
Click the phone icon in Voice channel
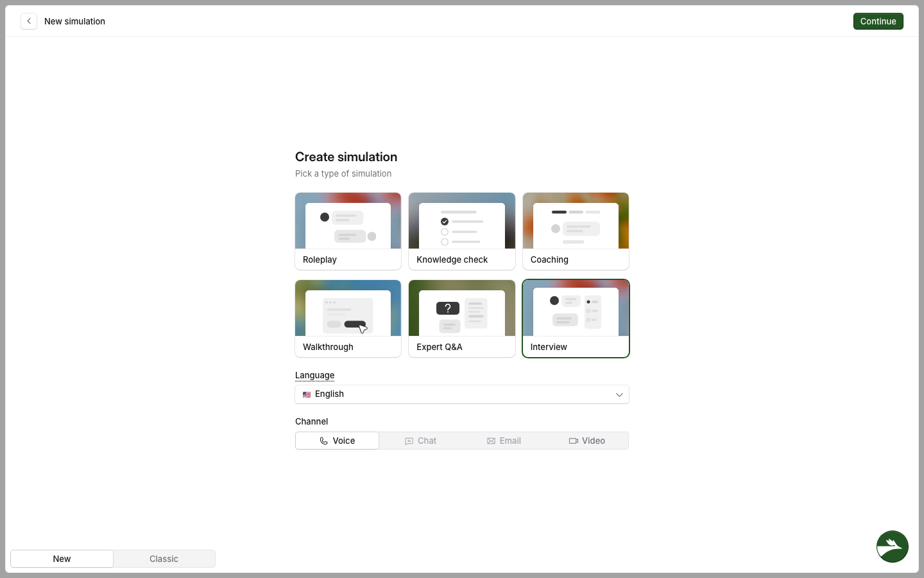[x=324, y=441]
